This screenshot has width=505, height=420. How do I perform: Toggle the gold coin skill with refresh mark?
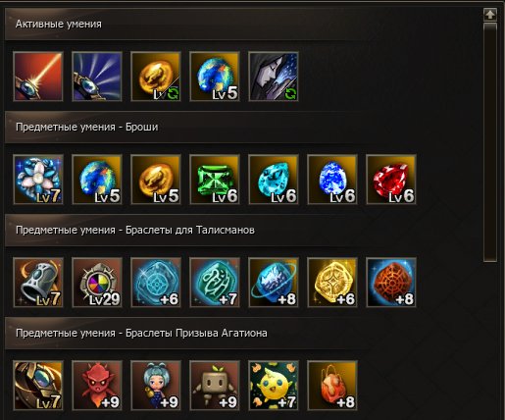(x=156, y=77)
